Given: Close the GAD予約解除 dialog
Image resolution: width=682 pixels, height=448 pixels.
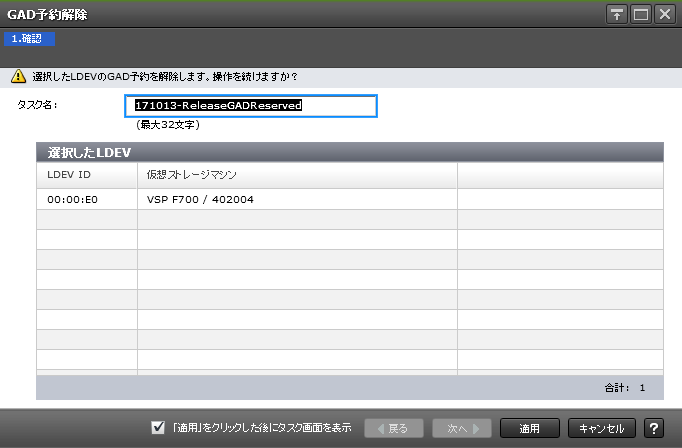Looking at the screenshot, I should [x=665, y=15].
